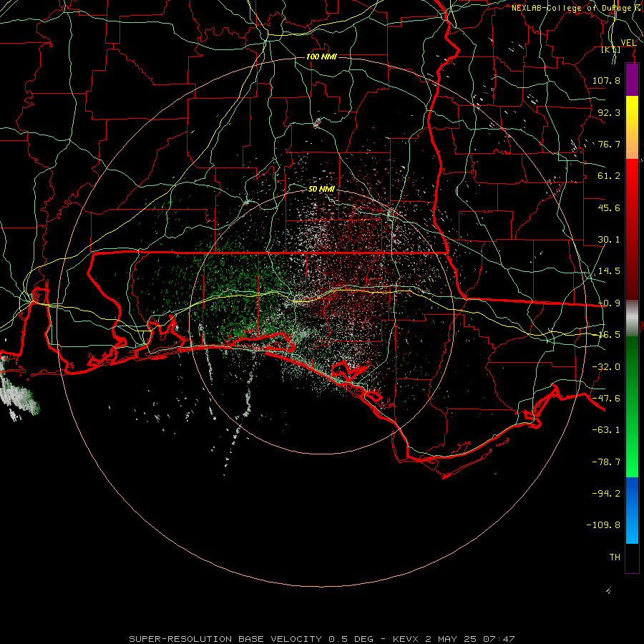Click the 14.5 velocity scale value

[609, 271]
